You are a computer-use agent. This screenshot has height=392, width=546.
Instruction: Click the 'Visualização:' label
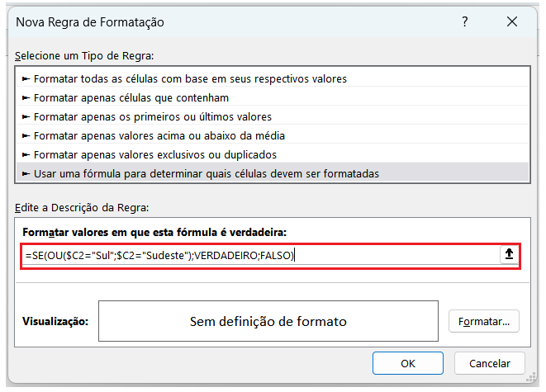click(x=55, y=321)
